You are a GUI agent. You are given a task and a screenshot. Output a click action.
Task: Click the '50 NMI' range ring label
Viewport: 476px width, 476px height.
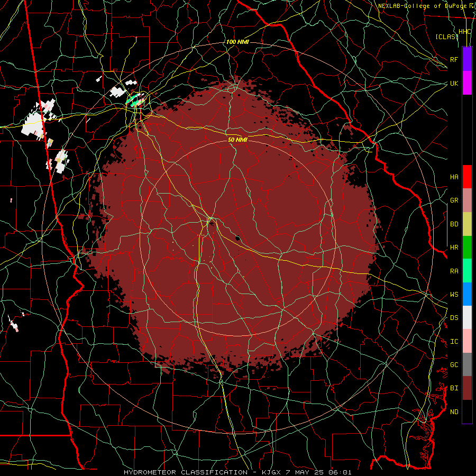[237, 140]
